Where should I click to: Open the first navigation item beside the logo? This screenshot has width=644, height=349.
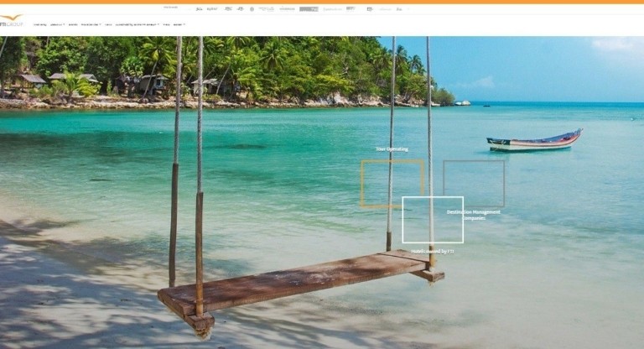point(40,24)
